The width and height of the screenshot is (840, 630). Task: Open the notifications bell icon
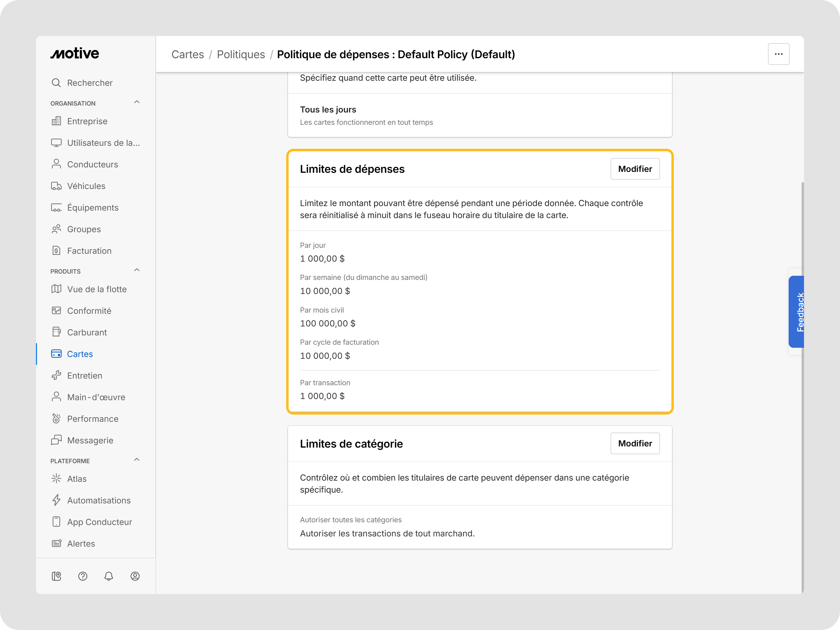pos(109,576)
